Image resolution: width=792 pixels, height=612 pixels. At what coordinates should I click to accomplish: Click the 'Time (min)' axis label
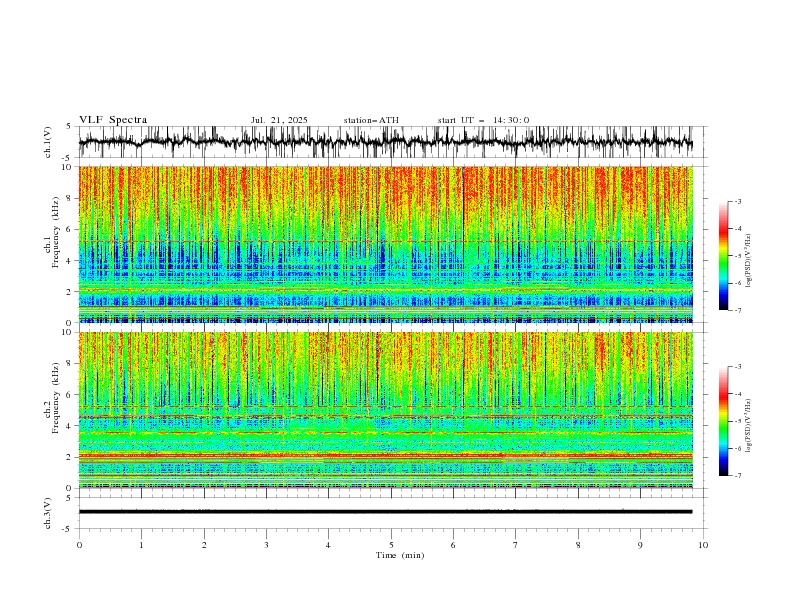coord(400,555)
